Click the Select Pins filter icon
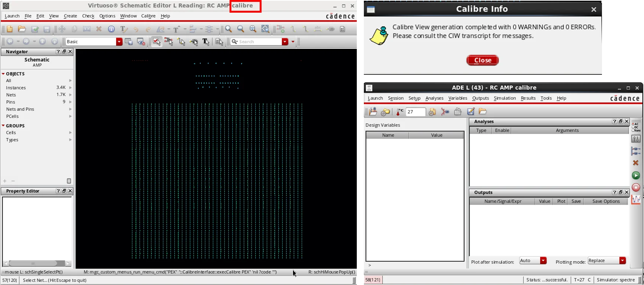This screenshot has height=285, width=644. click(x=194, y=42)
